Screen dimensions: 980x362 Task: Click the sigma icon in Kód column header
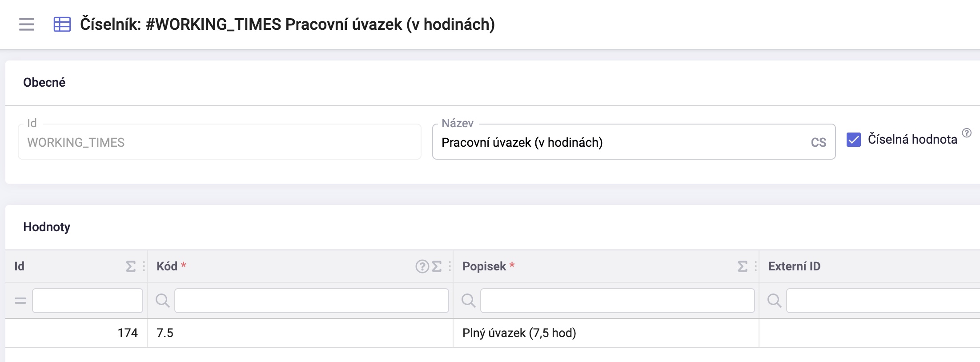(437, 266)
